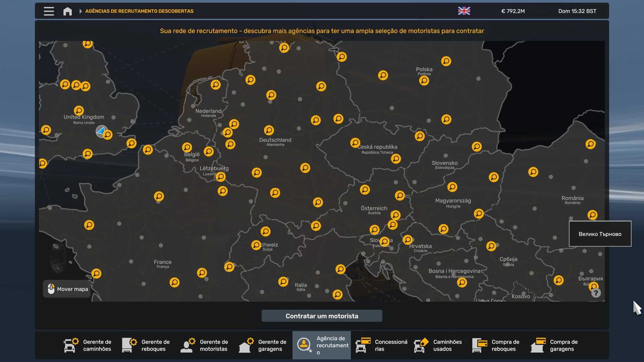Open Gerente de garagens tab
Viewport: 644px width, 362px height.
(x=263, y=345)
